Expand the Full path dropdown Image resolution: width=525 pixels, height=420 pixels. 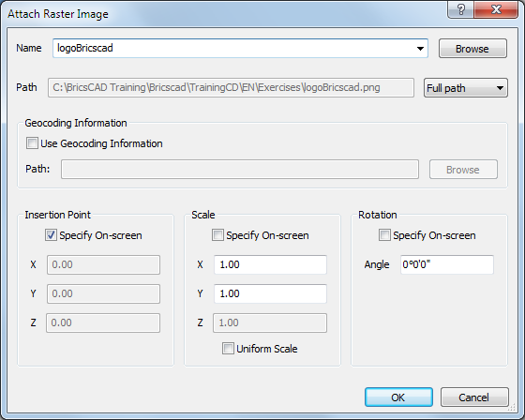pos(466,88)
